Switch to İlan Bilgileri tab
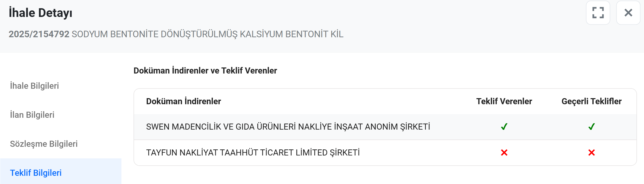This screenshot has height=184, width=644. pos(32,115)
